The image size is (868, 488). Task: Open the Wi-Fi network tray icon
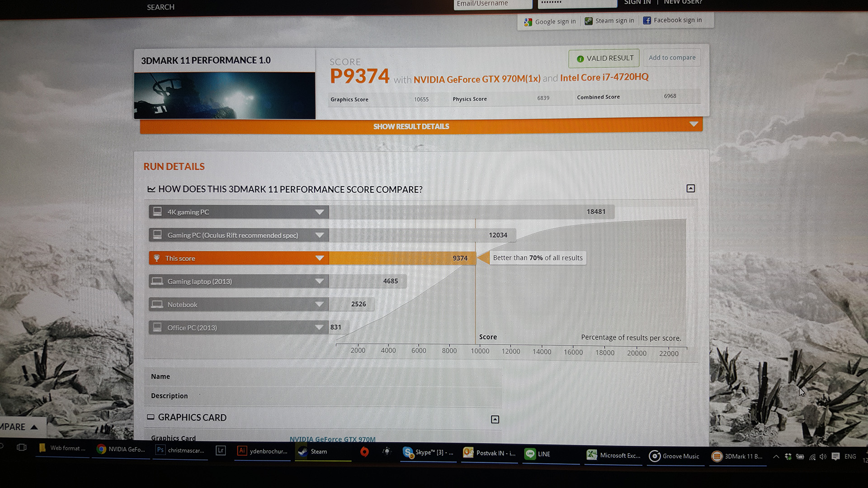tap(812, 457)
